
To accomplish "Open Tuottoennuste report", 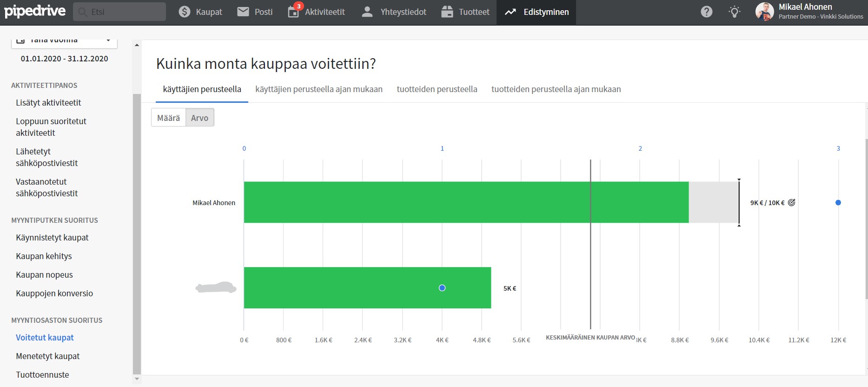I will (42, 375).
